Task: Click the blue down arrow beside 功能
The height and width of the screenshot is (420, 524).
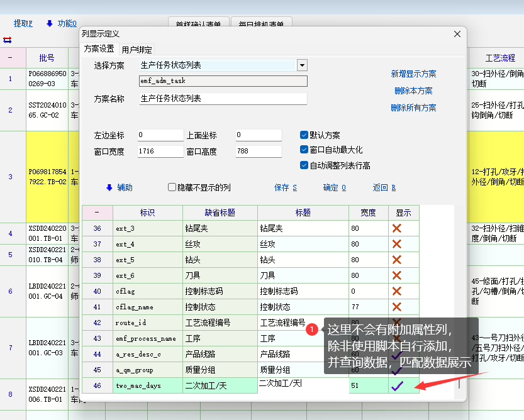Action: pyautogui.click(x=50, y=24)
